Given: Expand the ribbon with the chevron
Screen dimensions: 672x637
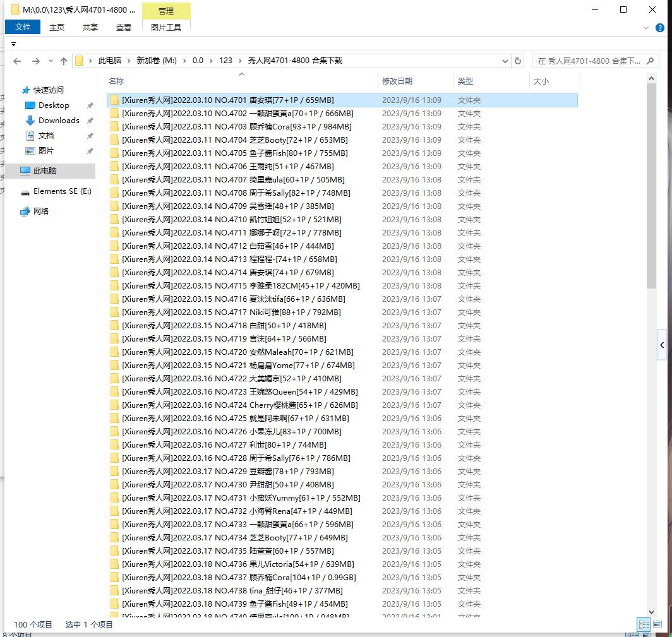Looking at the screenshot, I should coord(645,28).
